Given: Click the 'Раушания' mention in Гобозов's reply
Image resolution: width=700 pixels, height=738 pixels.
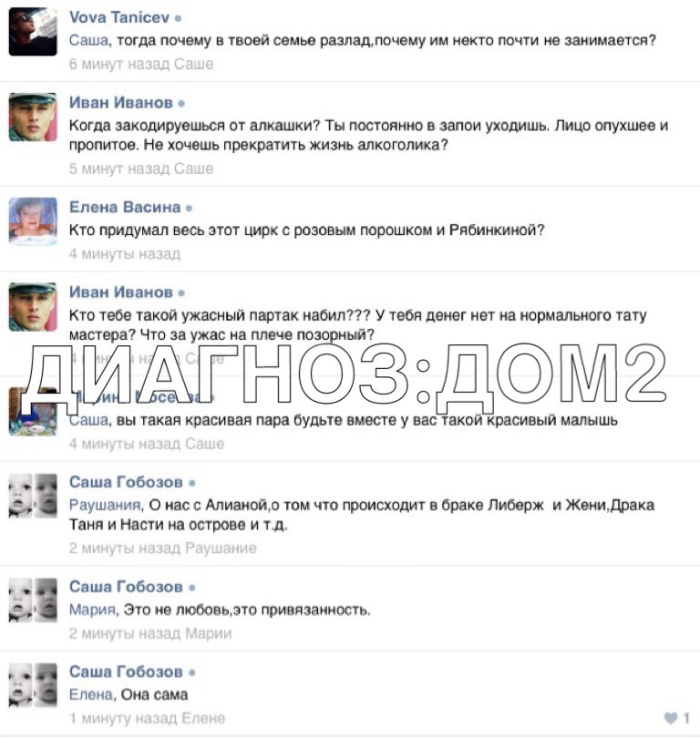Looking at the screenshot, I should (x=105, y=505).
